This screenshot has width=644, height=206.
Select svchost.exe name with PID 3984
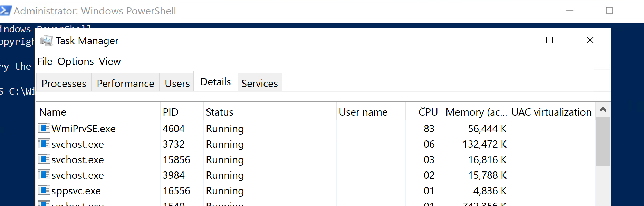[78, 175]
